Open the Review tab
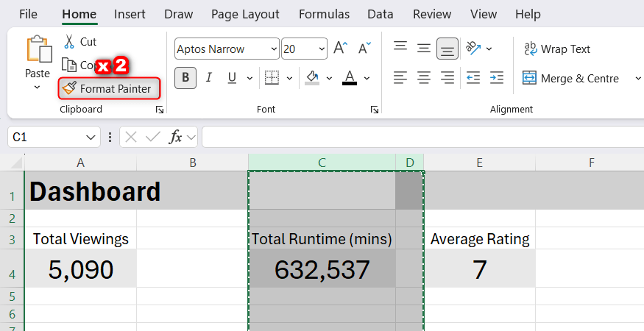 432,14
